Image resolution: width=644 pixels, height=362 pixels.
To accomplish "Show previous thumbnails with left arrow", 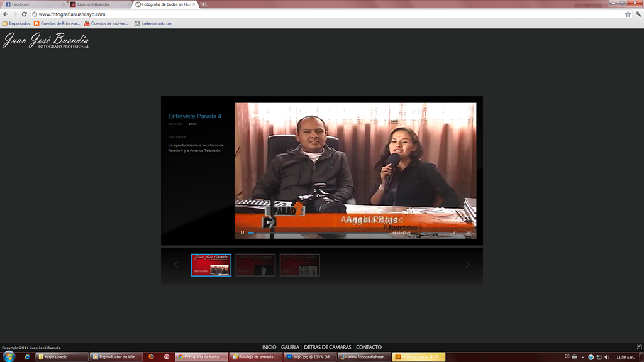I will tap(176, 265).
